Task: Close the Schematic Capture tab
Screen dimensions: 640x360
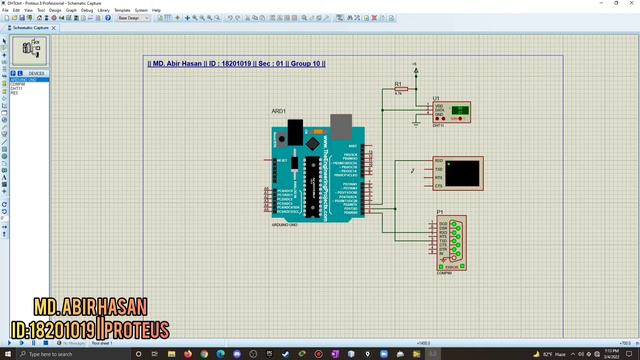Action: [53, 28]
